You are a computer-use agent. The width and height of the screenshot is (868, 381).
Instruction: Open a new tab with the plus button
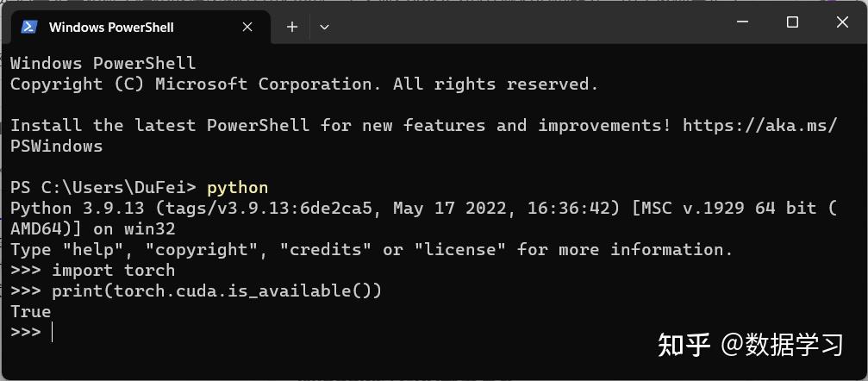pyautogui.click(x=292, y=27)
